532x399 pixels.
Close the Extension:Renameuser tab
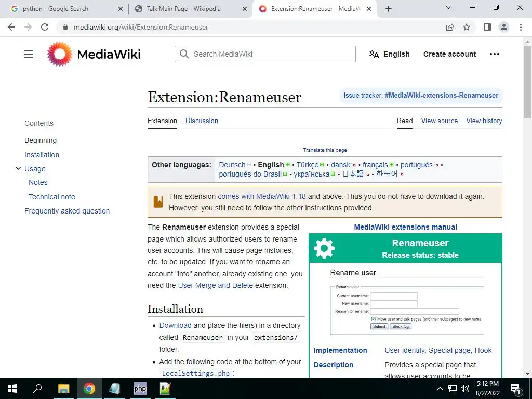369,9
